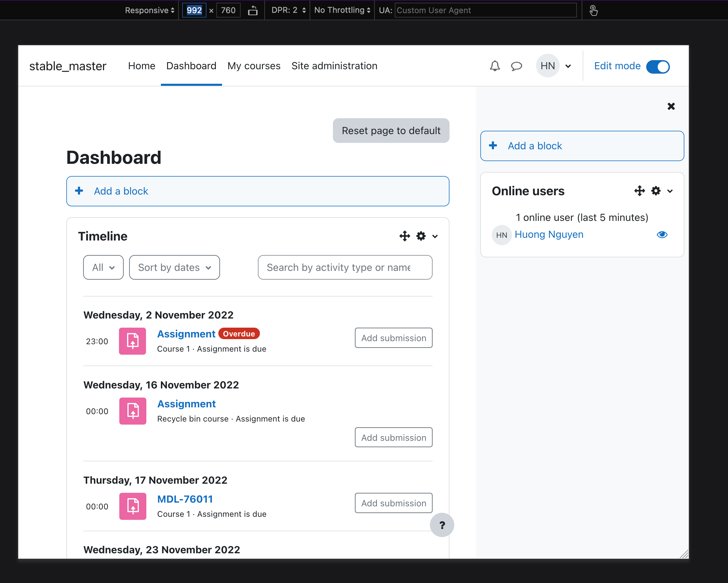This screenshot has width=728, height=583.
Task: Open the Responsive device dropdown
Action: (x=150, y=10)
